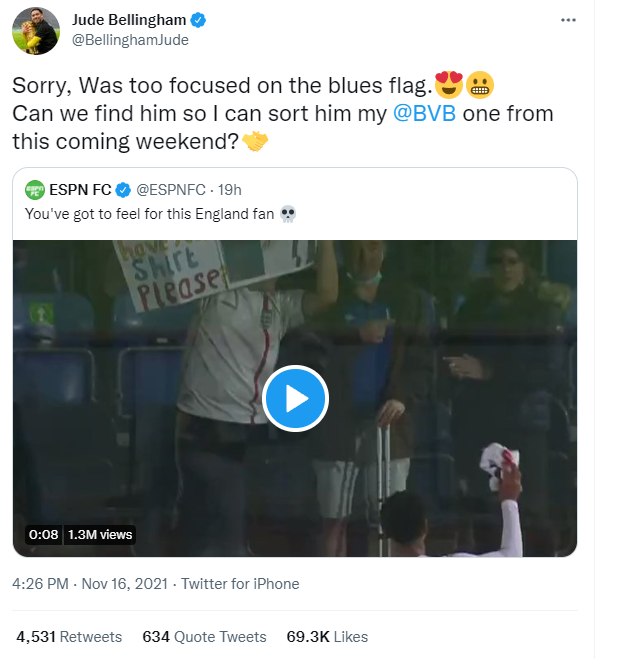The width and height of the screenshot is (623, 659).
Task: Play the embedded ESPN FC video
Action: coord(295,399)
